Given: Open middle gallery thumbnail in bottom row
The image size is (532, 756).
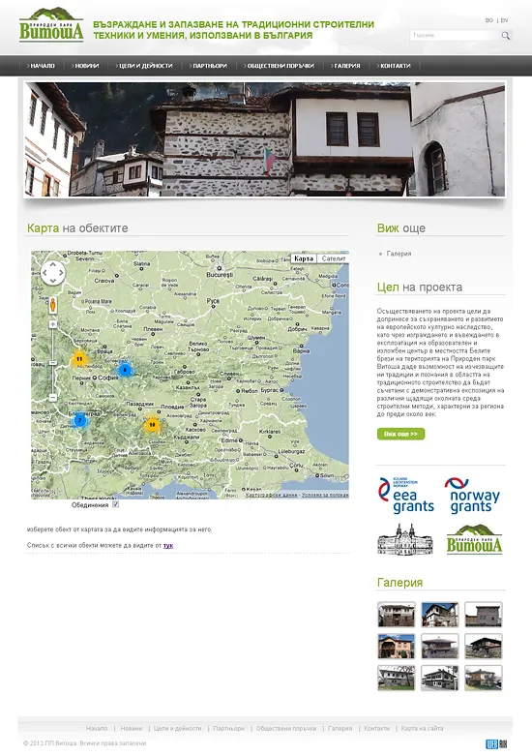Looking at the screenshot, I should [439, 678].
